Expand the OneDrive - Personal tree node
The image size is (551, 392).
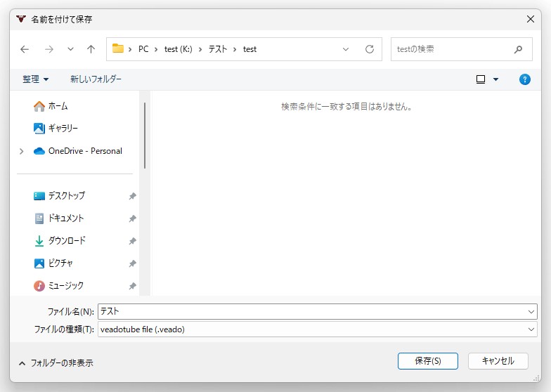click(x=22, y=151)
